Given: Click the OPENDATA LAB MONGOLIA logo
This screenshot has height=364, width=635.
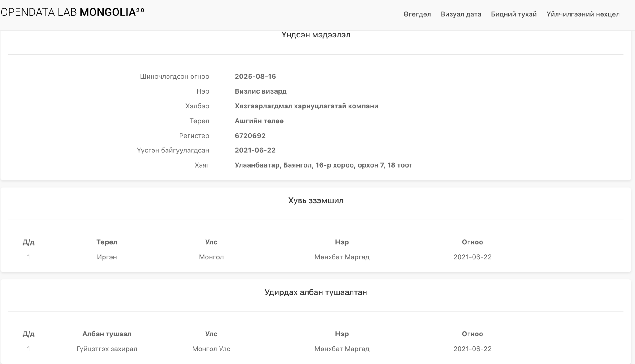Looking at the screenshot, I should (72, 12).
